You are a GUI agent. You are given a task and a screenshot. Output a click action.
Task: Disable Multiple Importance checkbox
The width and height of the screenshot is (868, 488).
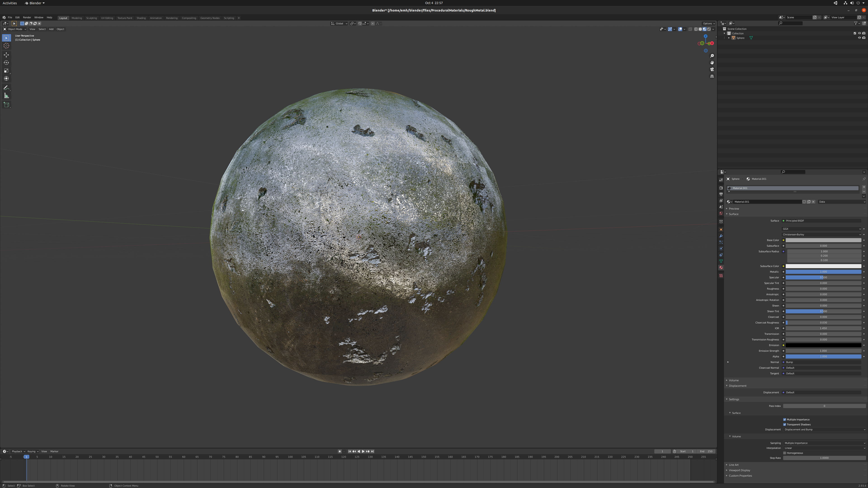click(784, 420)
